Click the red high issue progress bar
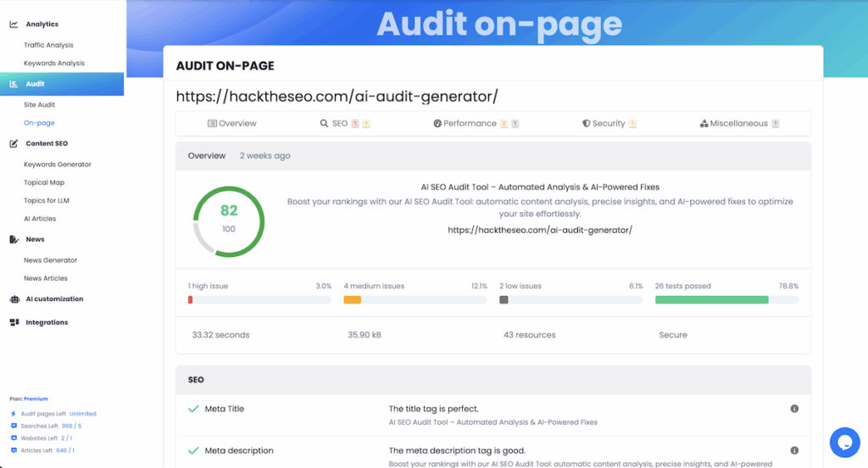 point(259,299)
